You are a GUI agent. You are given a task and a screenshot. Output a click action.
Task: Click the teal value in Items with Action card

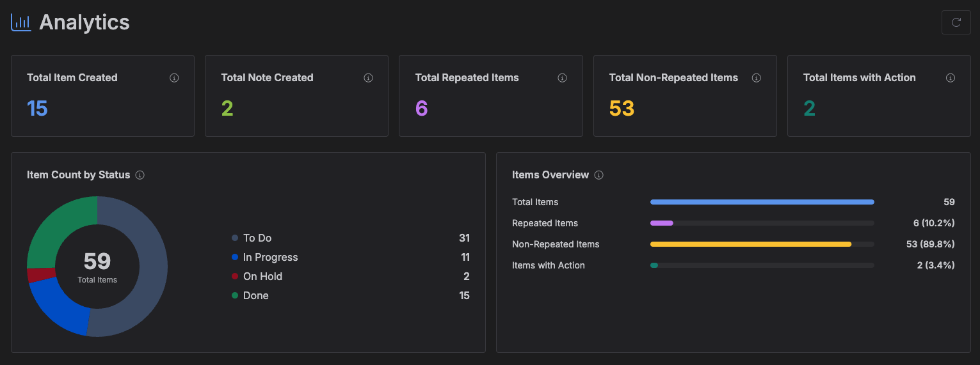(809, 108)
